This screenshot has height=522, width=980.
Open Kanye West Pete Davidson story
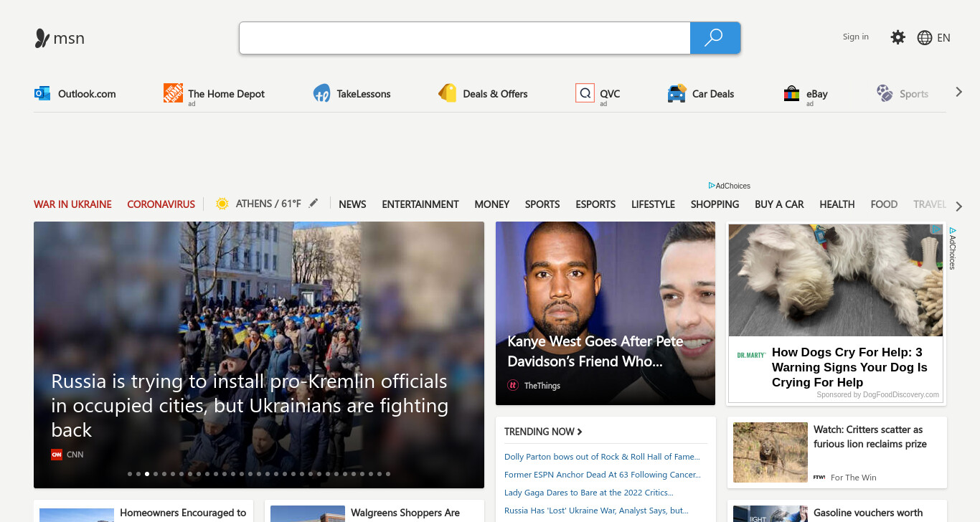tap(595, 351)
